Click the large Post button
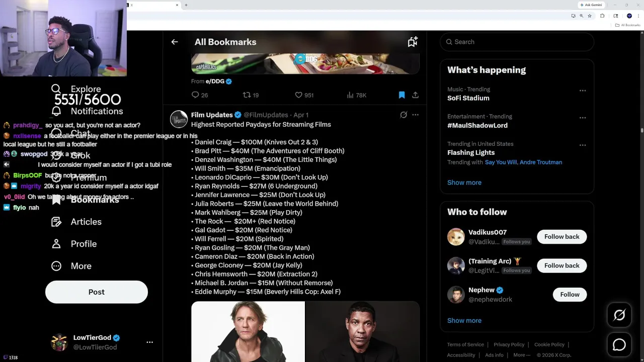644x362 pixels. click(x=97, y=292)
